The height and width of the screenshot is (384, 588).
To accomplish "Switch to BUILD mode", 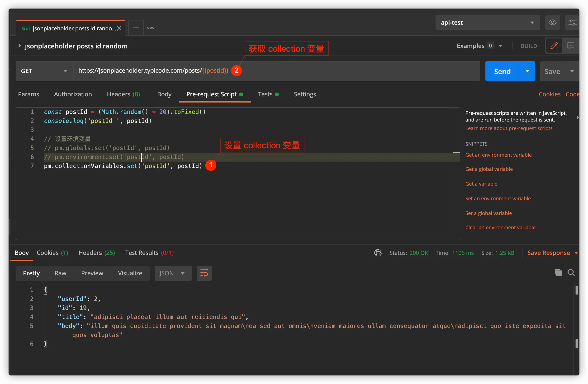I will [529, 46].
